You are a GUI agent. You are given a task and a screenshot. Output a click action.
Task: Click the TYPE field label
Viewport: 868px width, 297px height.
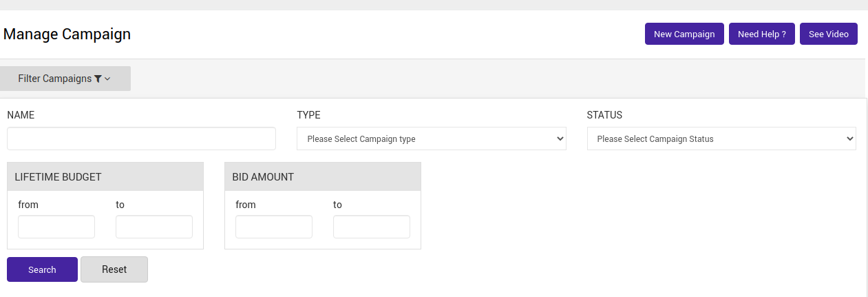[308, 115]
